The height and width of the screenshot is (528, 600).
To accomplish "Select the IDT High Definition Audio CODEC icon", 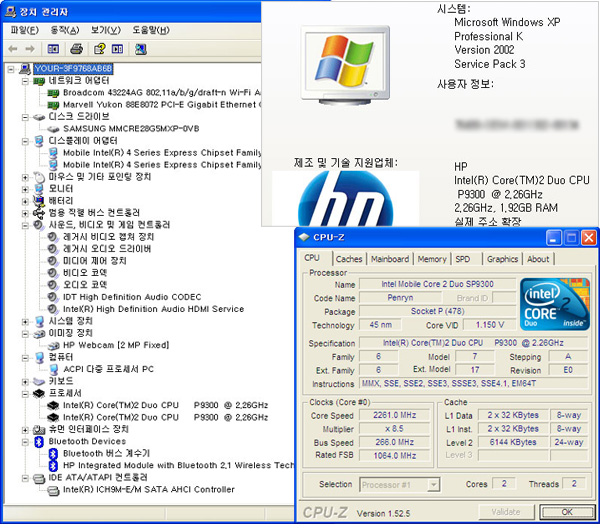I will 52,297.
